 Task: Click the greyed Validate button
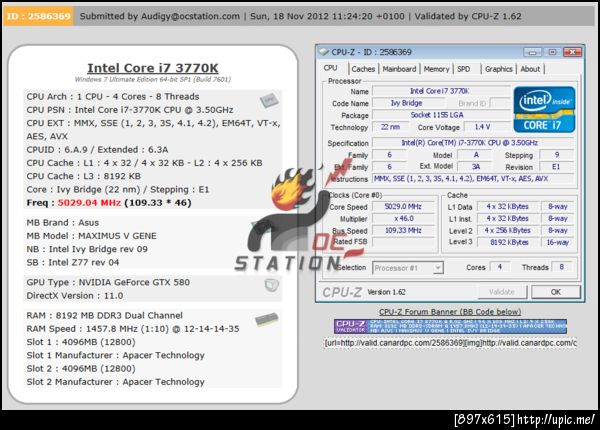tap(502, 292)
